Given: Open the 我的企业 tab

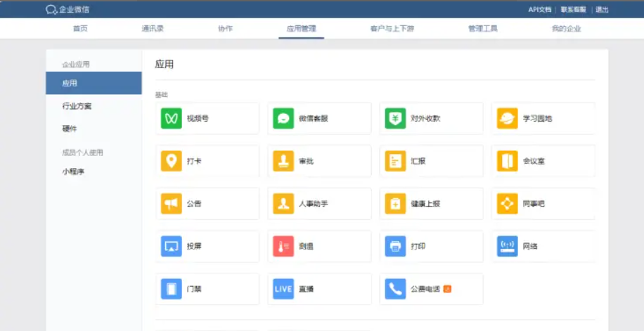Looking at the screenshot, I should [567, 29].
